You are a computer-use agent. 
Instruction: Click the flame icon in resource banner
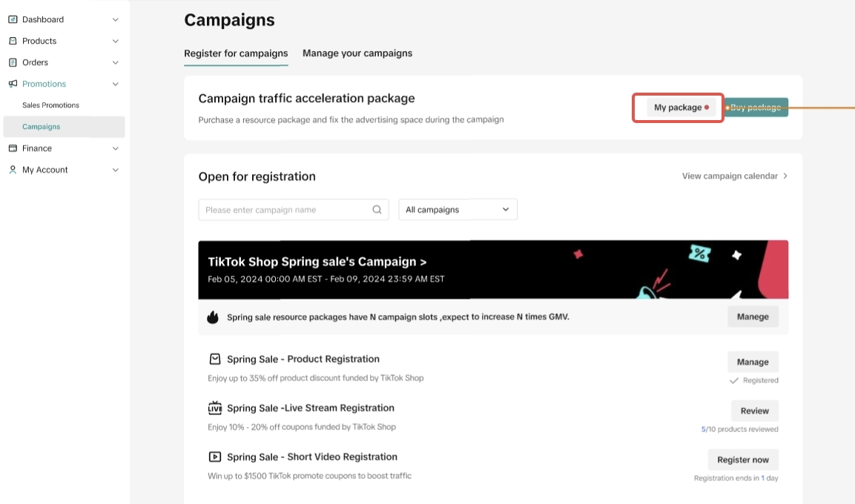213,317
